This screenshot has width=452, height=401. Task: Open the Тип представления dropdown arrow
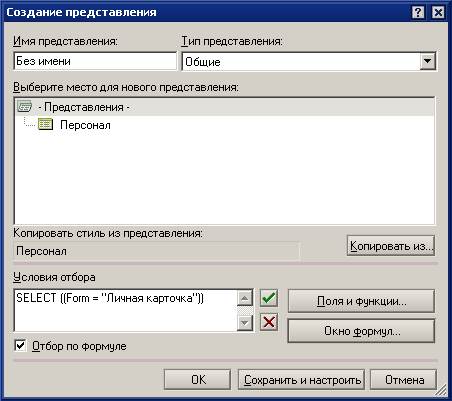point(427,61)
